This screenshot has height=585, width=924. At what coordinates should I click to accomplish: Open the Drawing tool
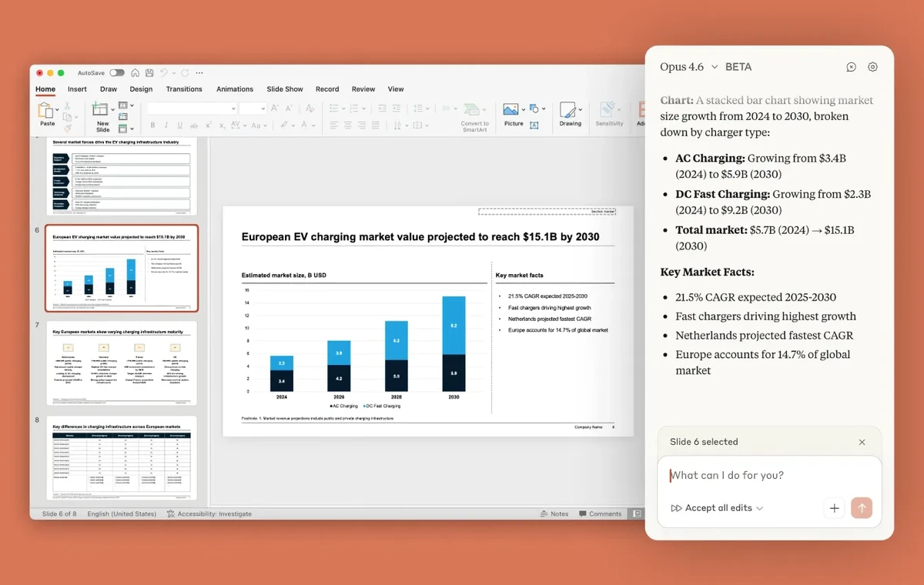point(570,112)
